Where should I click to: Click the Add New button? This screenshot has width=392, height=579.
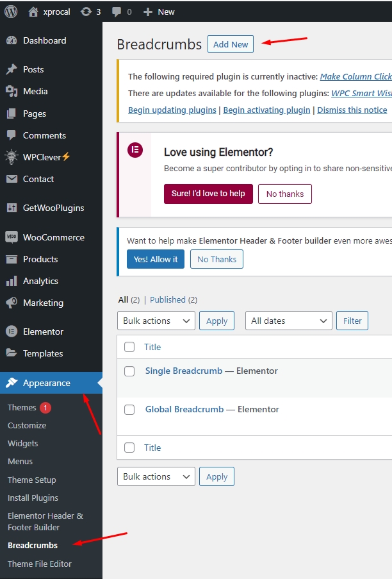(x=231, y=44)
